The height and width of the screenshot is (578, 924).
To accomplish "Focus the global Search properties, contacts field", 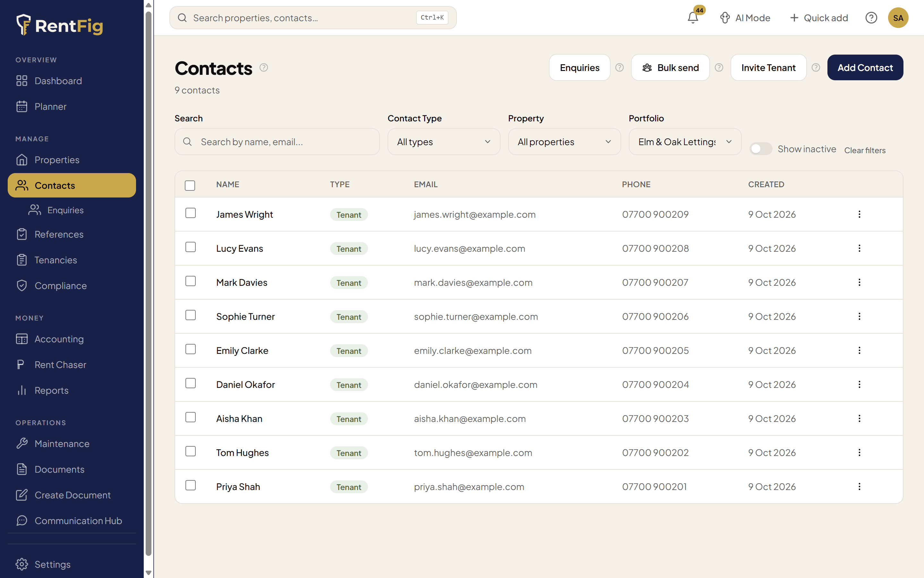I will (313, 18).
